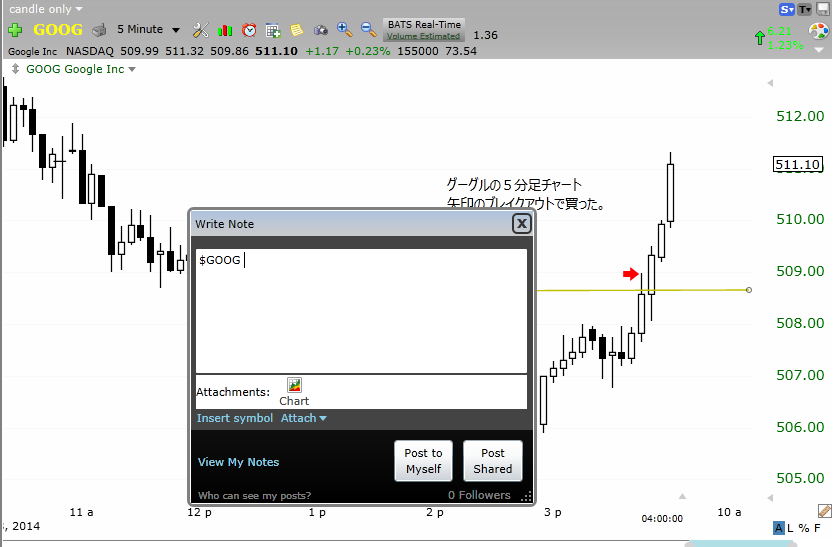833x547 pixels.
Task: Click the 155000 volume value
Action: pyautogui.click(x=418, y=51)
